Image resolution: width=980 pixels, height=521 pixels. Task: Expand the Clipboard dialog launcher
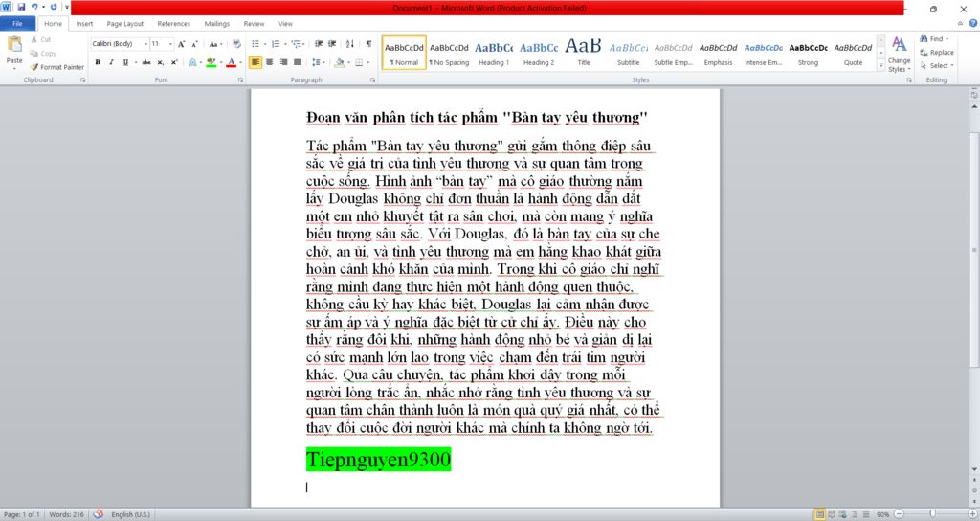[x=82, y=80]
